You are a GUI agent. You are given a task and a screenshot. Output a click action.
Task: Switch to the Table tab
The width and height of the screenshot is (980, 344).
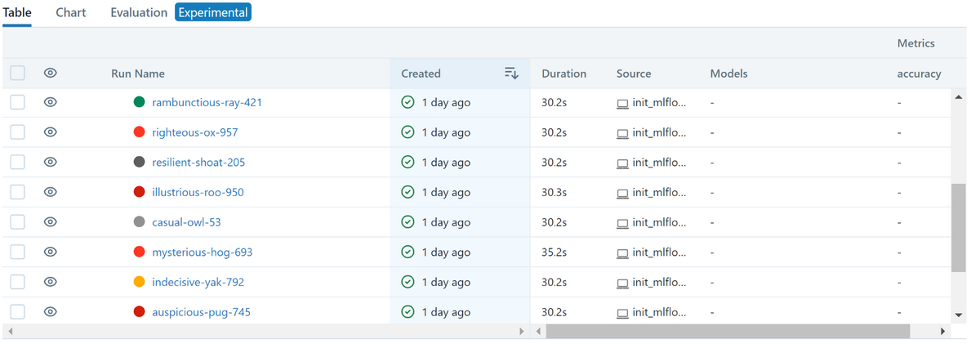(16, 13)
